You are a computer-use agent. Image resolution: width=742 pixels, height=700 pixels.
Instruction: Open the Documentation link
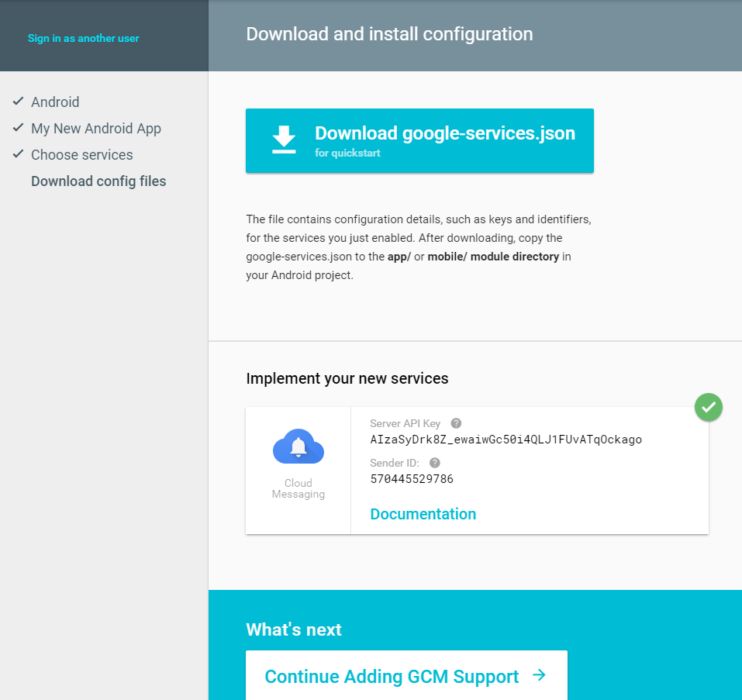coord(423,514)
